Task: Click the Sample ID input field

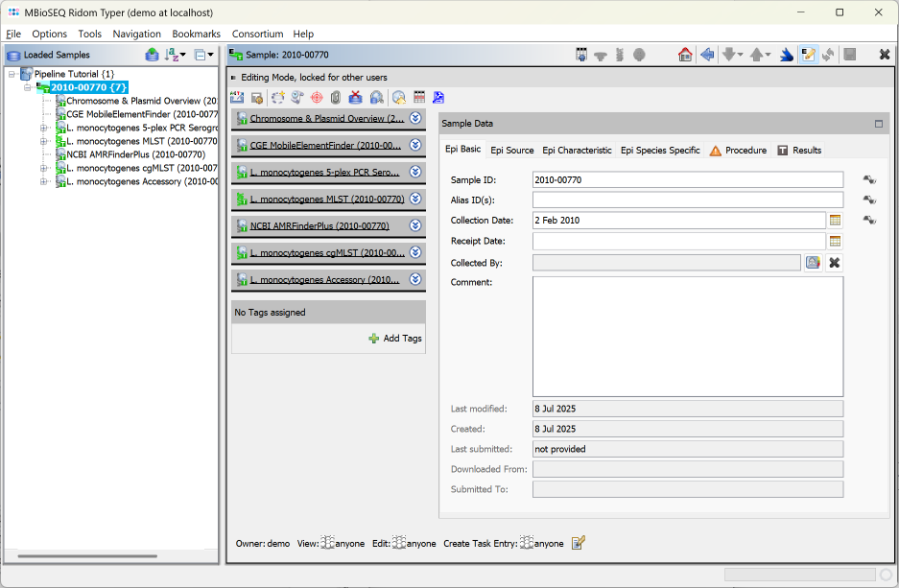Action: tap(686, 178)
